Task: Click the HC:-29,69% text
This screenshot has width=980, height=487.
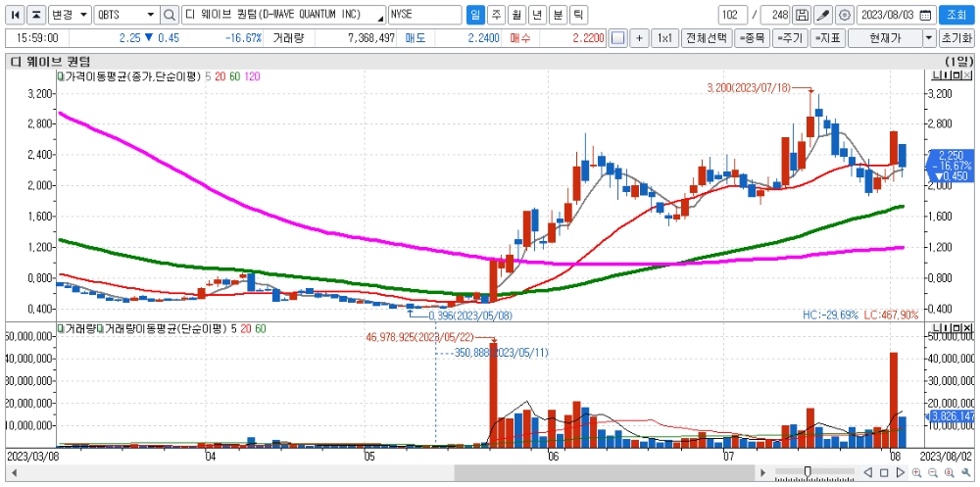Action: (x=831, y=316)
